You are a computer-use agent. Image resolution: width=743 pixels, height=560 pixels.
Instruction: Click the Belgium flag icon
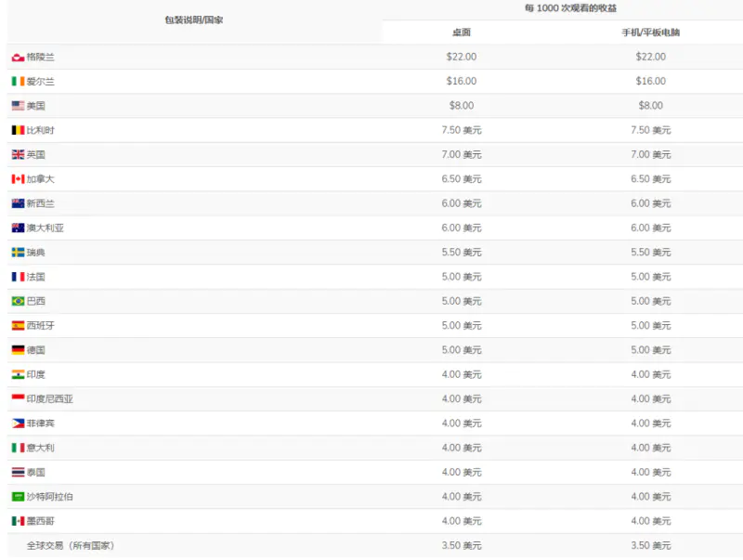[x=18, y=131]
